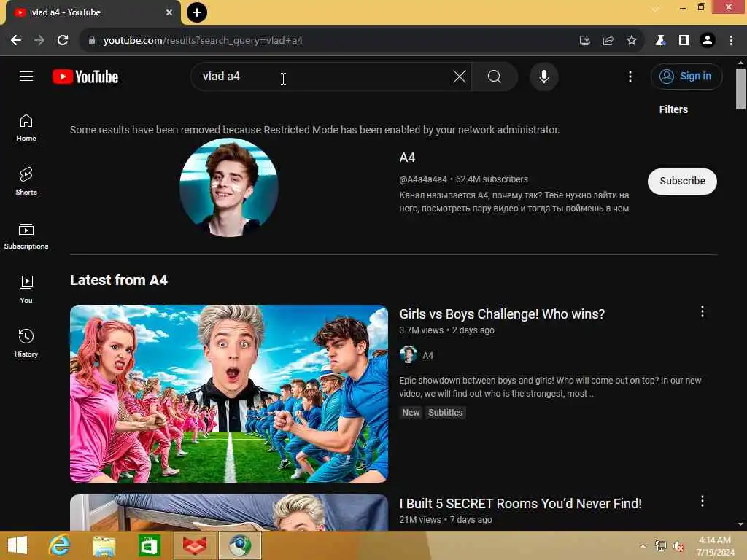Open more options for 5 SECRET Rooms video

pyautogui.click(x=702, y=501)
